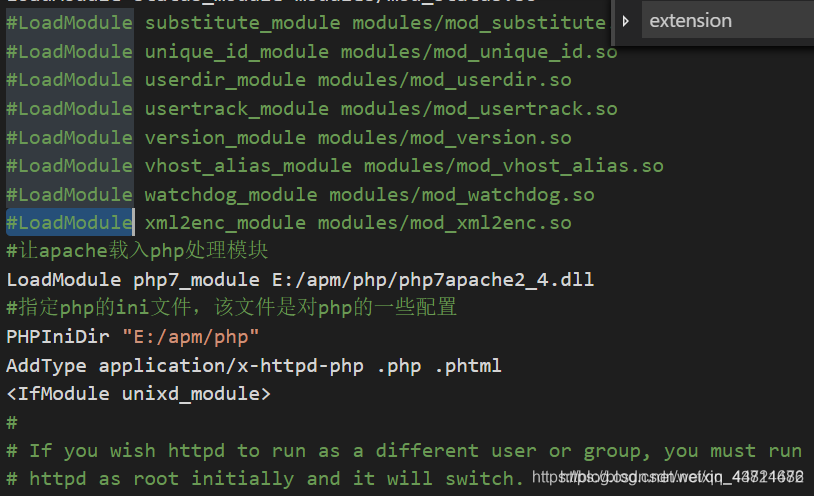Click the 'extension' search input field
This screenshot has height=496, width=814.
coord(728,20)
